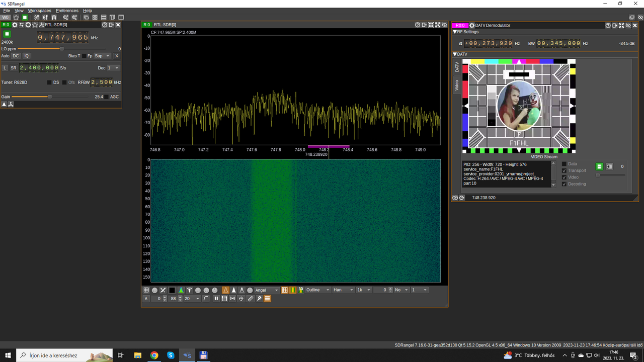Toggle max hold arrow icon in spectrum toolbar
The width and height of the screenshot is (644, 362).
pos(190,290)
